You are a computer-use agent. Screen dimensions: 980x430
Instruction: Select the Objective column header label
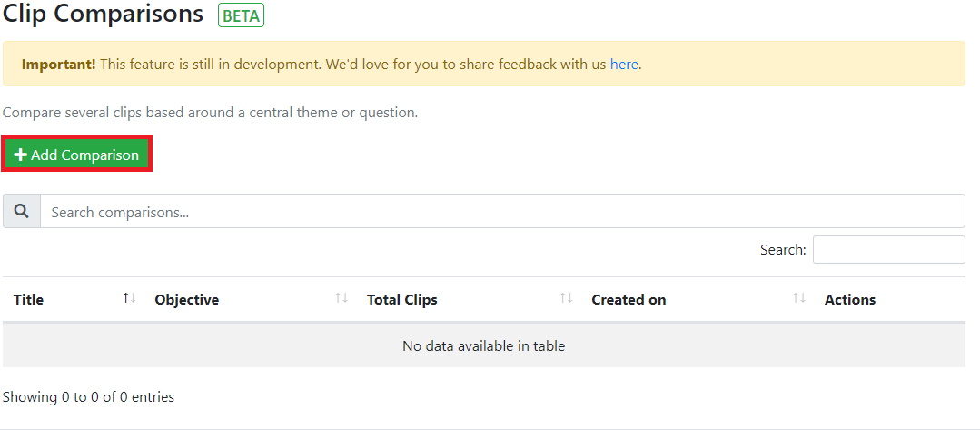coord(187,300)
